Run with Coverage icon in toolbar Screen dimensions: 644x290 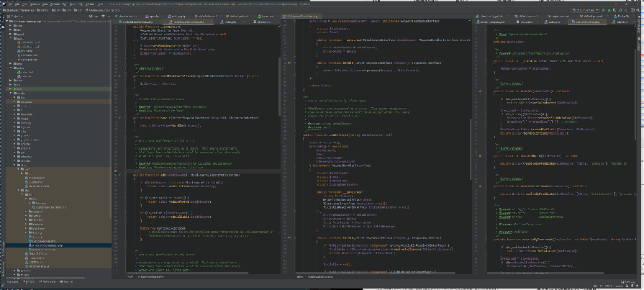pyautogui.click(x=614, y=10)
